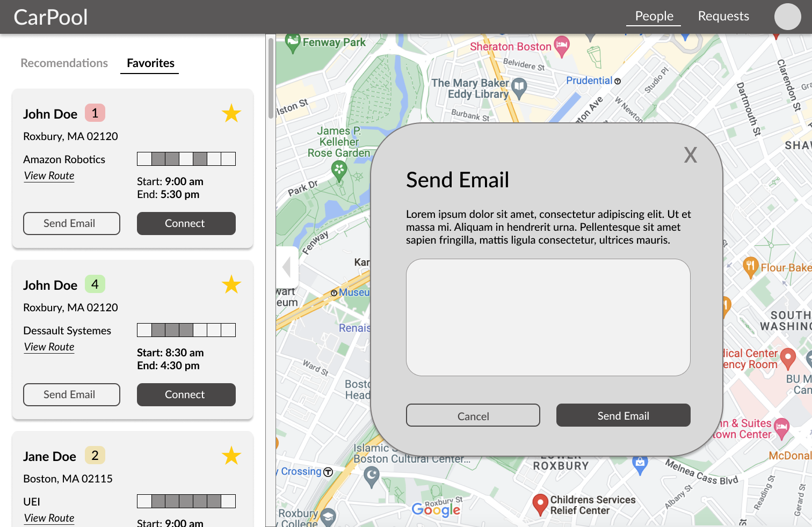Click the Islamic Cultural Center map marker
Viewport: 812px width, 527px height.
click(x=372, y=477)
